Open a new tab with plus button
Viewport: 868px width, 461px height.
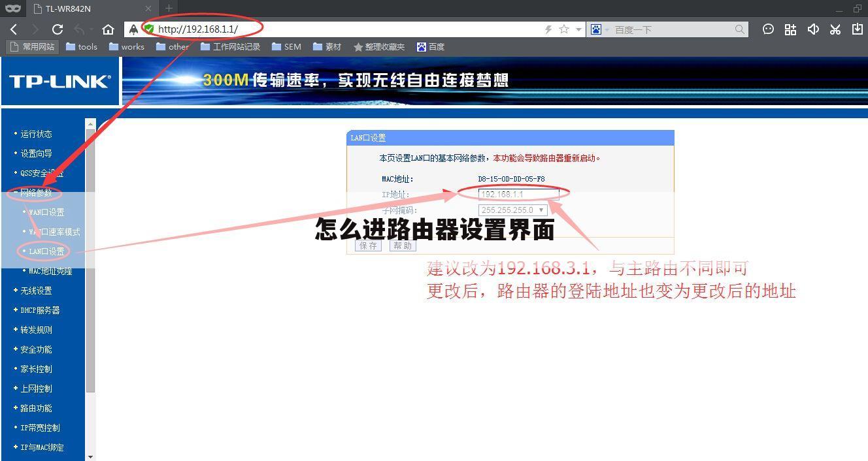(x=169, y=8)
